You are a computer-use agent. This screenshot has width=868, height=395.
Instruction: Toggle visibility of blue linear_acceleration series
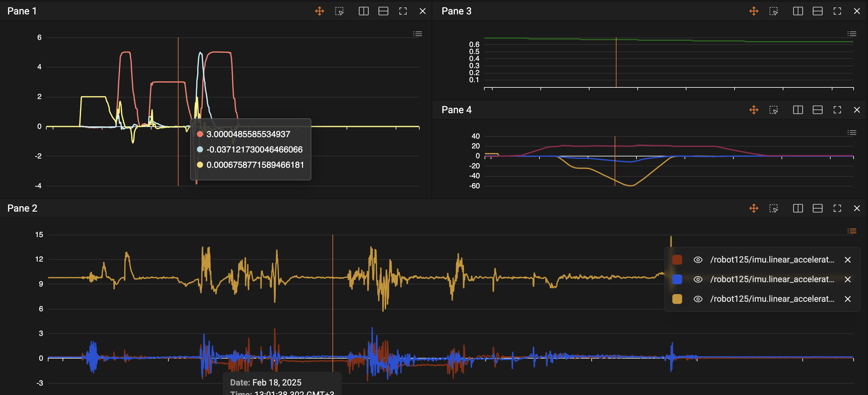698,279
